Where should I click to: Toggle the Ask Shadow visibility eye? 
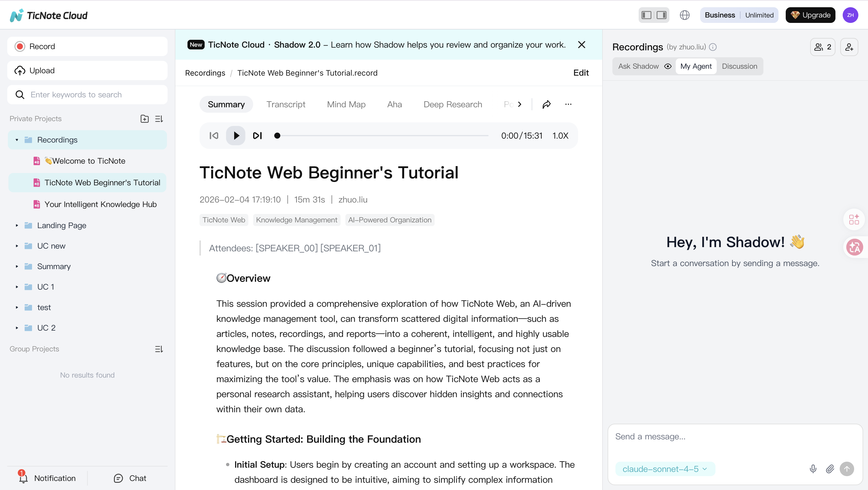[668, 66]
